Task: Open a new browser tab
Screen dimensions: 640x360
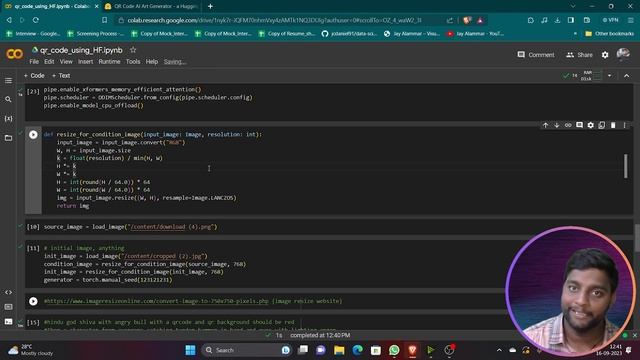Action: point(210,6)
